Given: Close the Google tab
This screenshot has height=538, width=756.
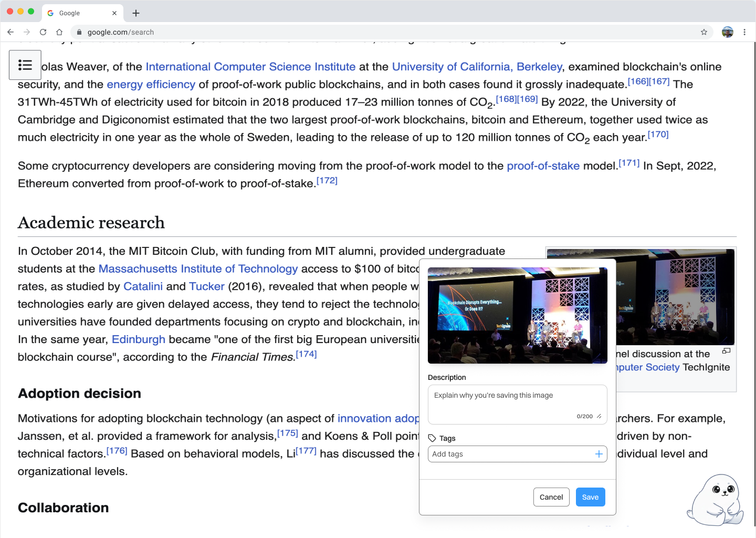Looking at the screenshot, I should (x=114, y=13).
